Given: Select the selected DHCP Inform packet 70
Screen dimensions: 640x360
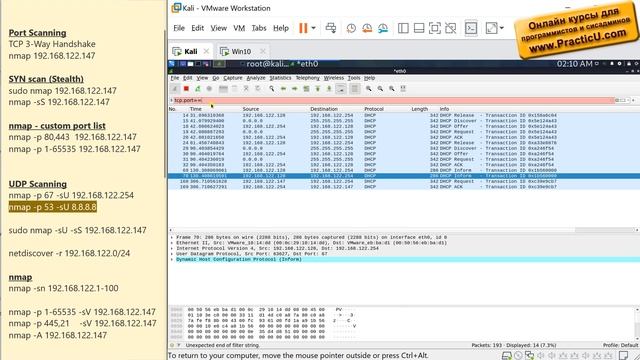Looking at the screenshot, I should [x=404, y=176].
